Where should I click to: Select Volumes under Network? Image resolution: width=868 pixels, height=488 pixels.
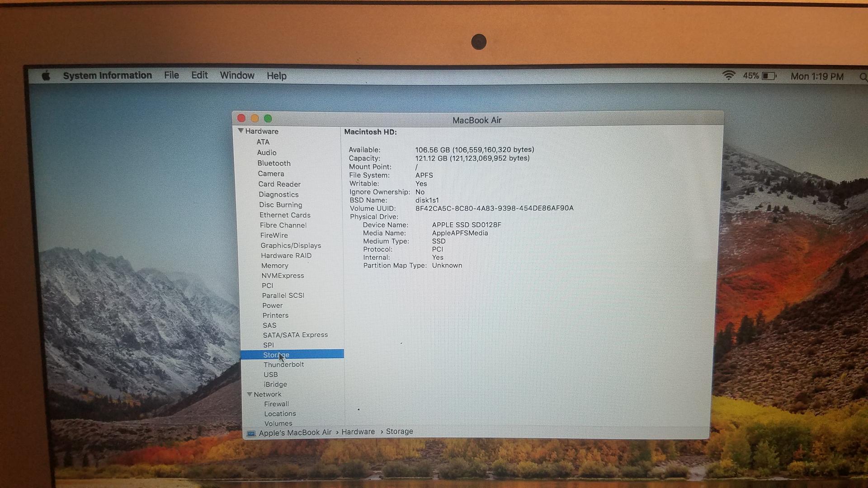coord(278,423)
